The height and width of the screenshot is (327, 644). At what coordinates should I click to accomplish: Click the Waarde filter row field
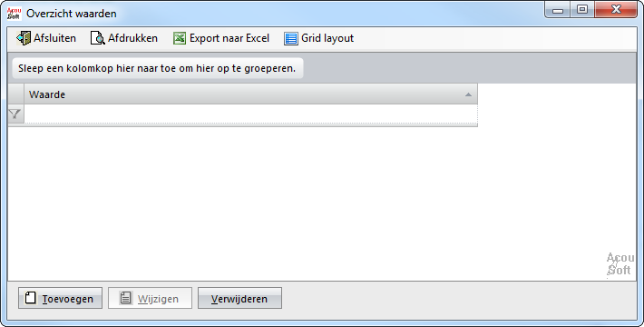[x=250, y=114]
